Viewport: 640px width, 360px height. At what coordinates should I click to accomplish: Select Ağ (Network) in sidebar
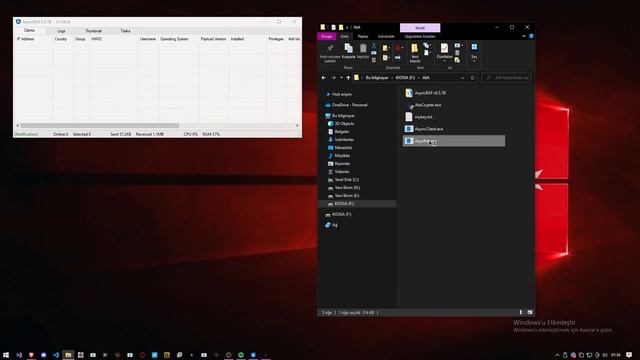(334, 225)
